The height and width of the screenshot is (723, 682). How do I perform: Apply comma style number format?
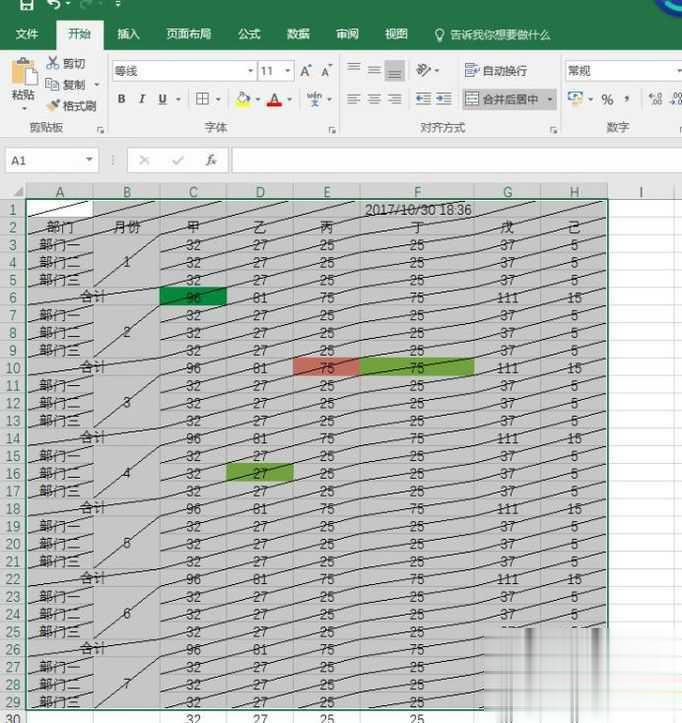pyautogui.click(x=627, y=99)
